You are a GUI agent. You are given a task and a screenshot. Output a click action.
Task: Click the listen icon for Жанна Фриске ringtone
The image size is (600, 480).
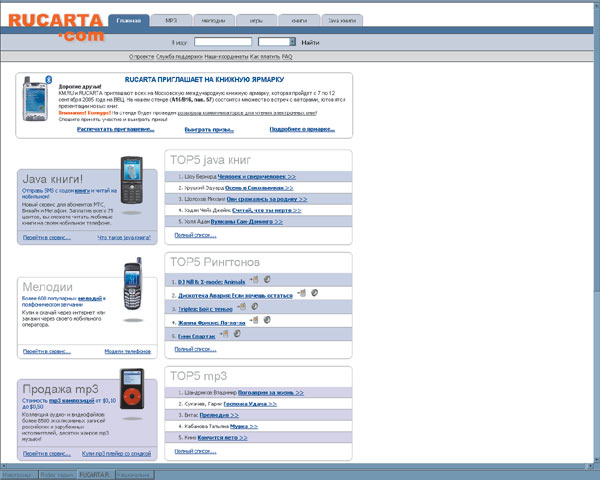click(x=267, y=320)
